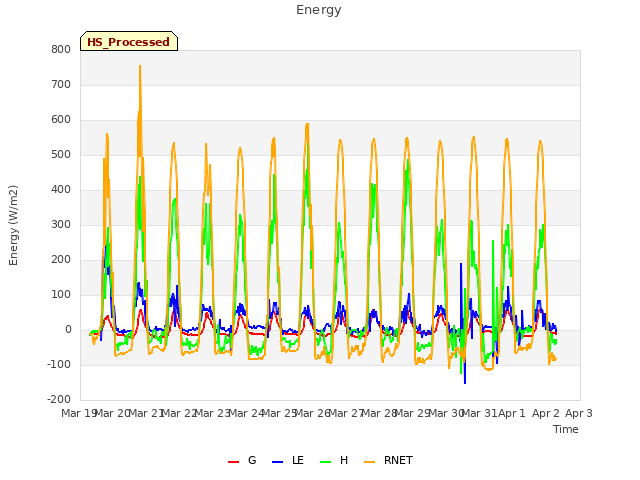Viewport: 640px width, 480px height.
Task: Click the orange RNET legend color marker
Action: 369,462
